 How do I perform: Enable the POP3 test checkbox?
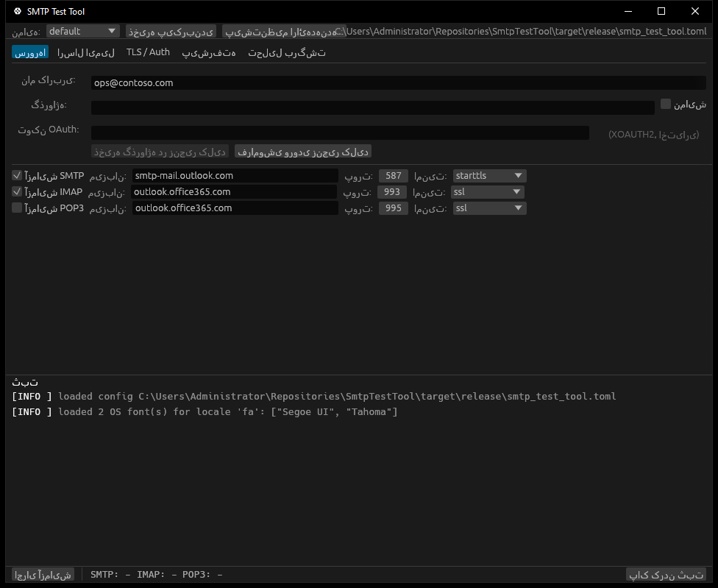point(17,208)
